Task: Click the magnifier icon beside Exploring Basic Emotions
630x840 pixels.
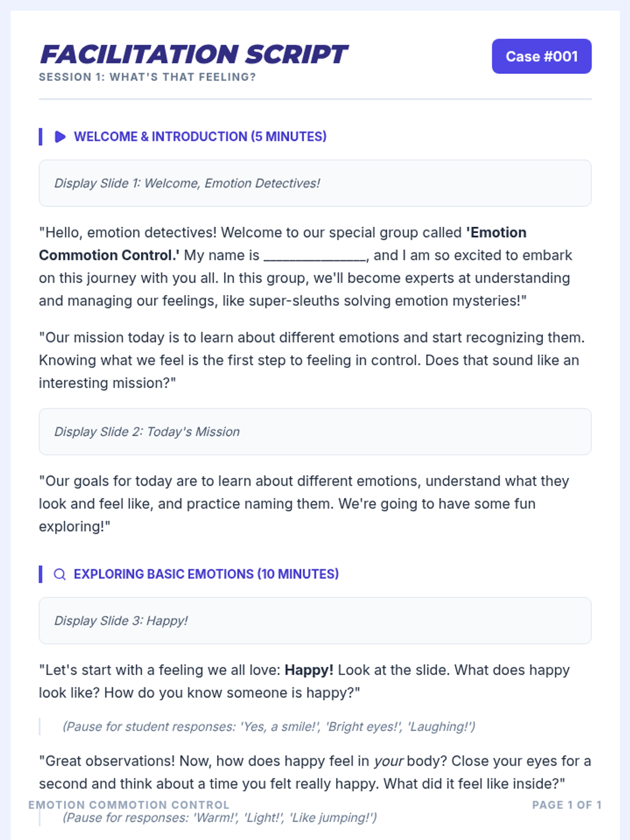Action: tap(60, 574)
